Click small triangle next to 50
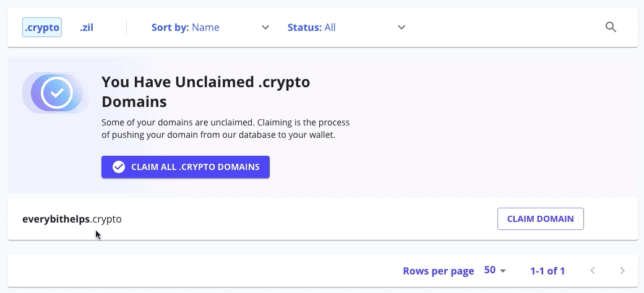 click(503, 271)
